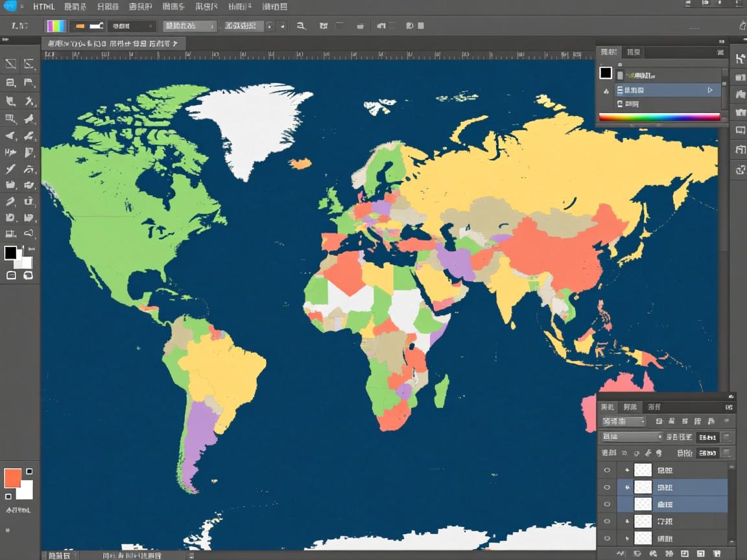This screenshot has height=560, width=747.
Task: Click the link layers icon at the Layers panel bottom
Action: click(621, 554)
